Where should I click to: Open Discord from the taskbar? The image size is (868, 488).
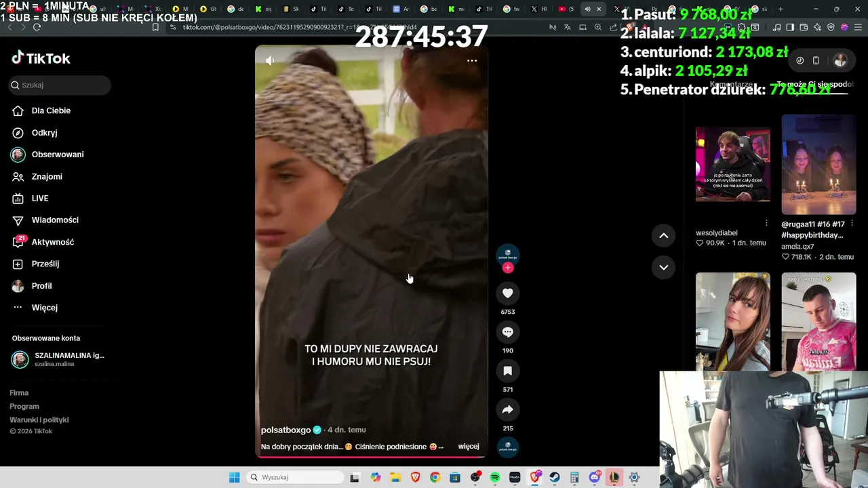coord(595,477)
